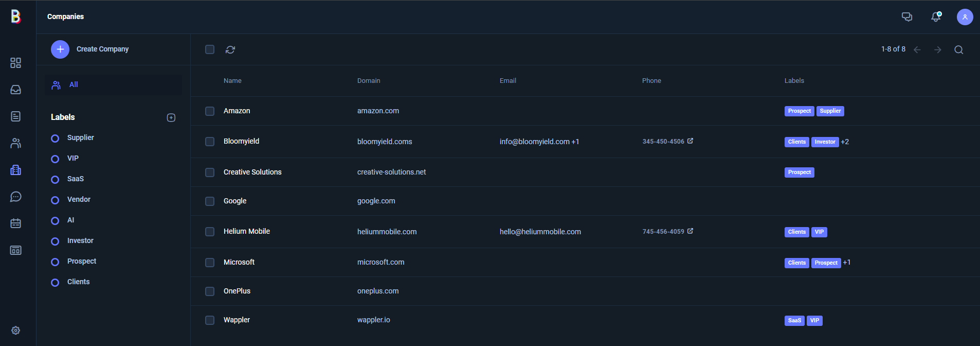Open the Amazon company name
The image size is (980, 346).
pos(237,111)
